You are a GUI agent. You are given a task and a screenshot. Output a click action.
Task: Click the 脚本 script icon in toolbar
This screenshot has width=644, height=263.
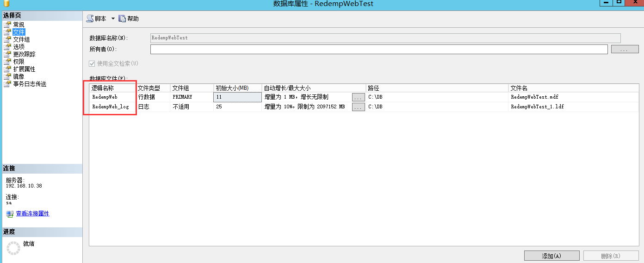coord(90,19)
